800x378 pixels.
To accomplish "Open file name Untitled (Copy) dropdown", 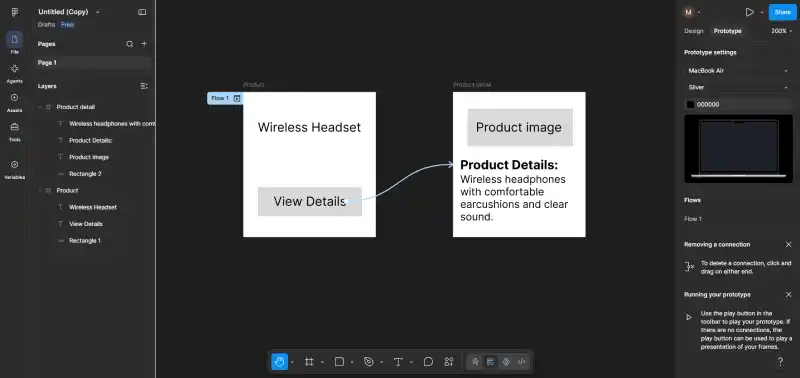I will tap(97, 12).
